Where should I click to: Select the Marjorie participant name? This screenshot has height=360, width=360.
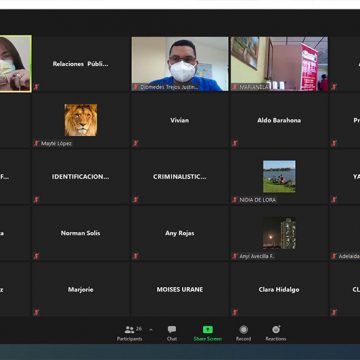pyautogui.click(x=81, y=289)
